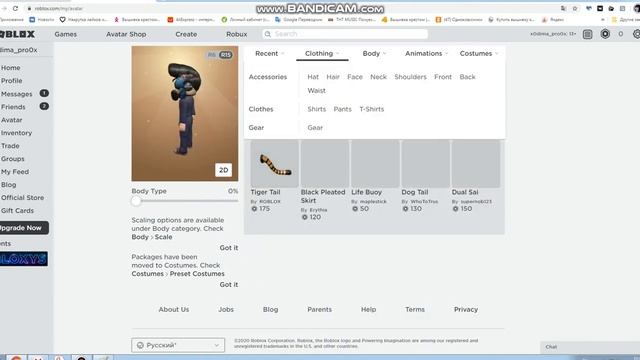640x360 pixels.
Task: Switch avatar preview to 2D
Action: [x=224, y=170]
